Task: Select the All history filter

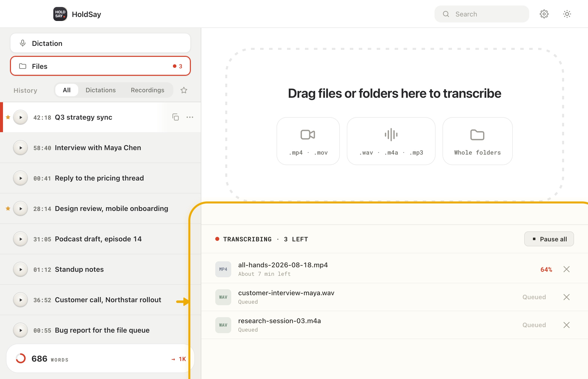Action: (67, 90)
